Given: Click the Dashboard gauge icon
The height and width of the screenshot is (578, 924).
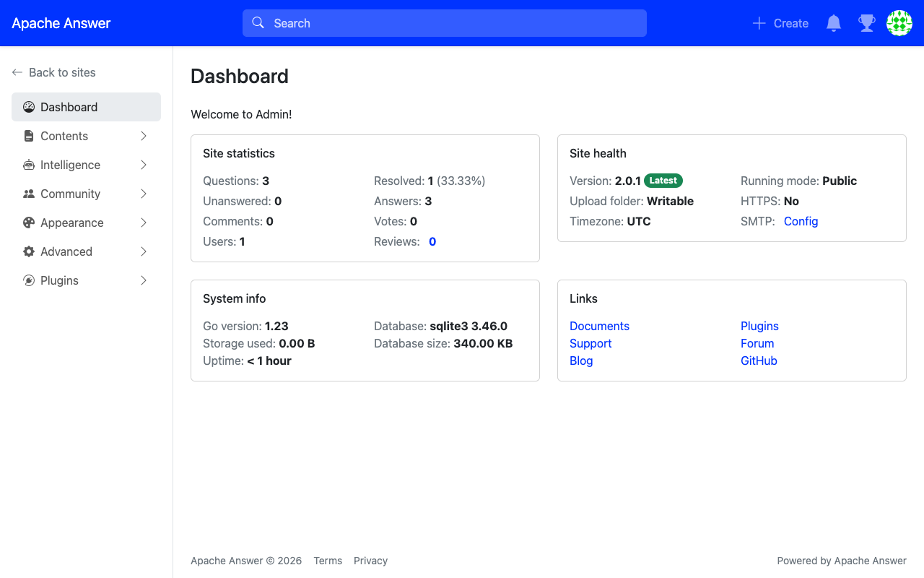Looking at the screenshot, I should pos(29,107).
